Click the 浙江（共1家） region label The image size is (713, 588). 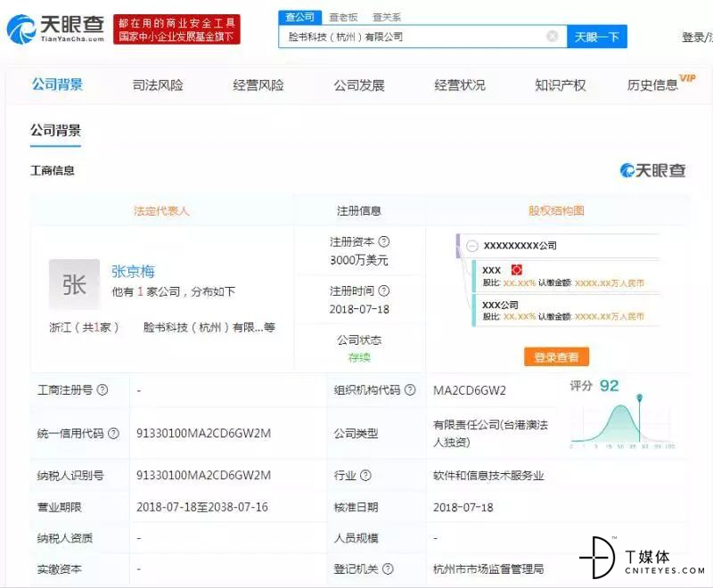pos(84,327)
